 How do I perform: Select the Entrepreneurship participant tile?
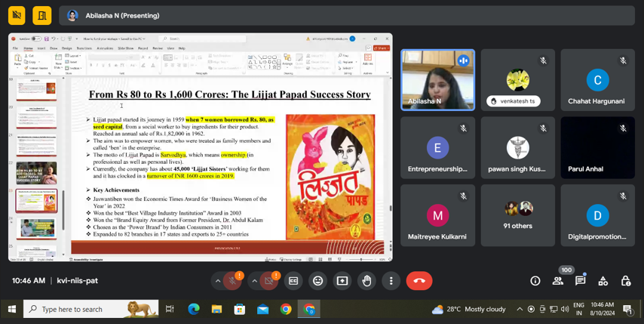pos(438,147)
